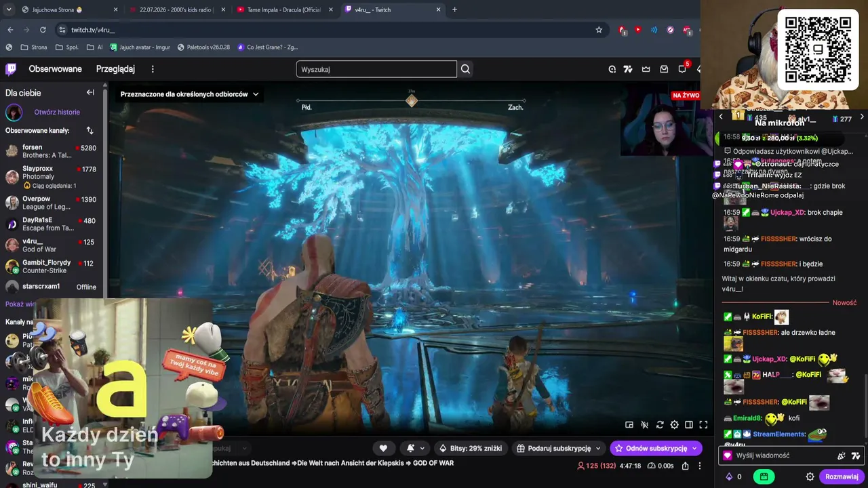Open the Obserwowane navigation item
Image resolution: width=868 pixels, height=488 pixels.
click(x=55, y=69)
